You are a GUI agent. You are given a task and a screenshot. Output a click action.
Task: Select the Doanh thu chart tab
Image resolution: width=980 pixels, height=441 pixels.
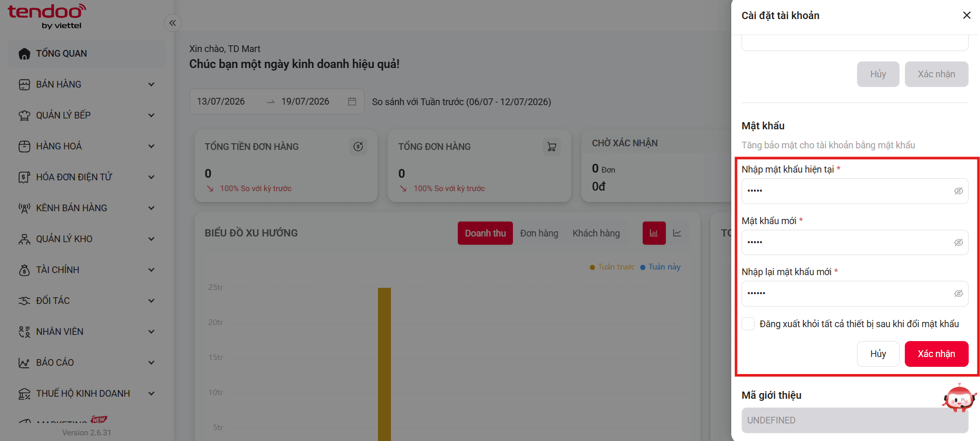485,233
